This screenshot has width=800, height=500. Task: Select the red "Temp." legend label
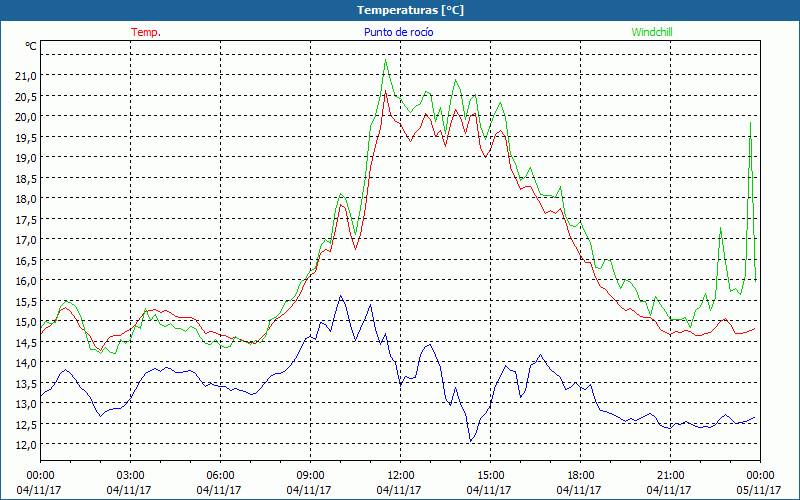click(146, 32)
